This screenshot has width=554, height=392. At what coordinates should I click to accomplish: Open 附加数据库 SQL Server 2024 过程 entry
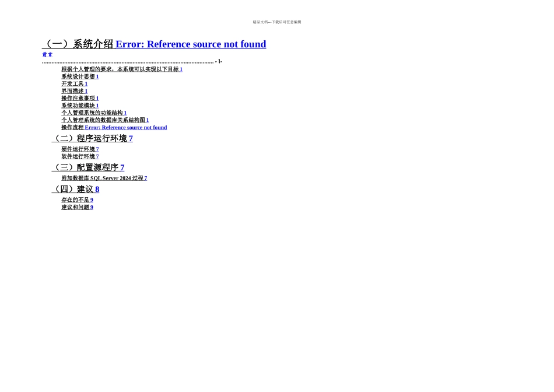104,178
